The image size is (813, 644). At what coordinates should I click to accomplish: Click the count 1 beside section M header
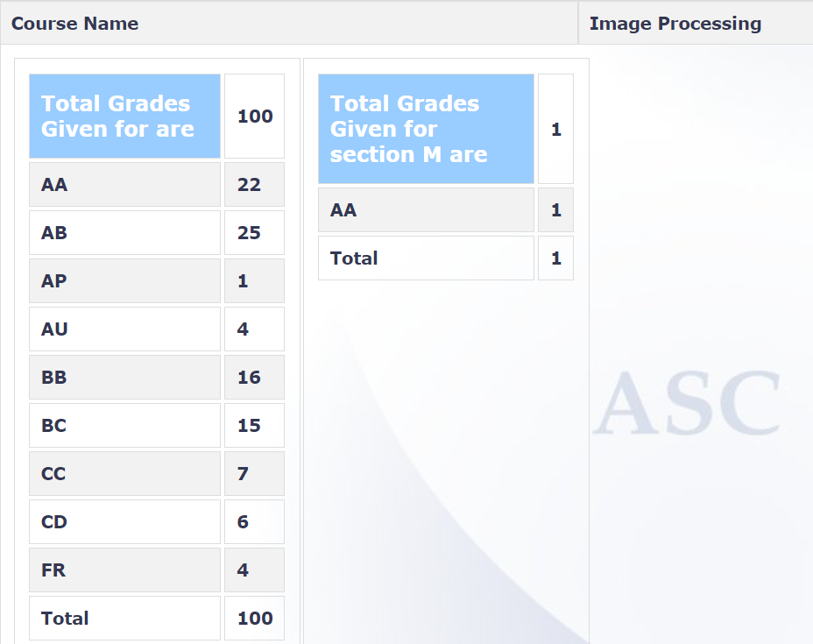(555, 129)
